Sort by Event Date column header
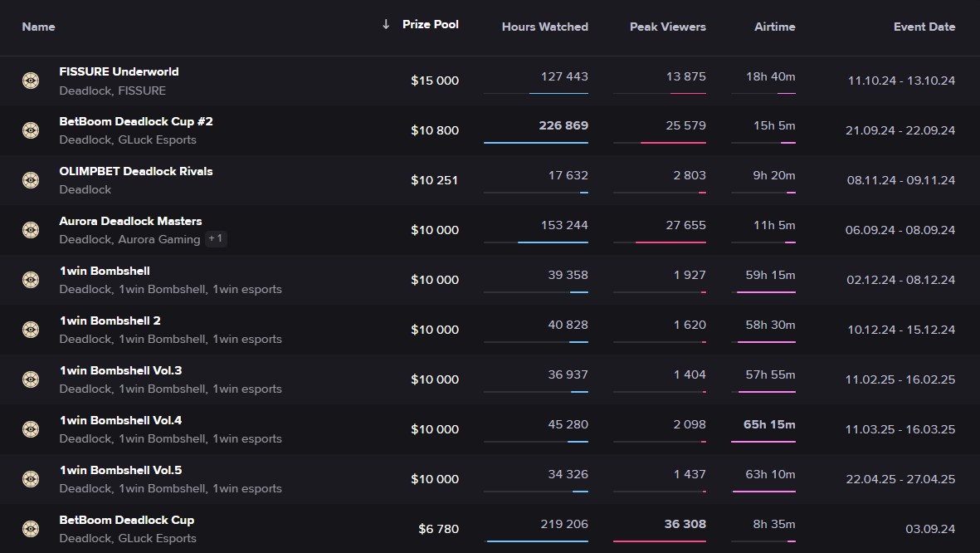The height and width of the screenshot is (553, 980). point(924,27)
